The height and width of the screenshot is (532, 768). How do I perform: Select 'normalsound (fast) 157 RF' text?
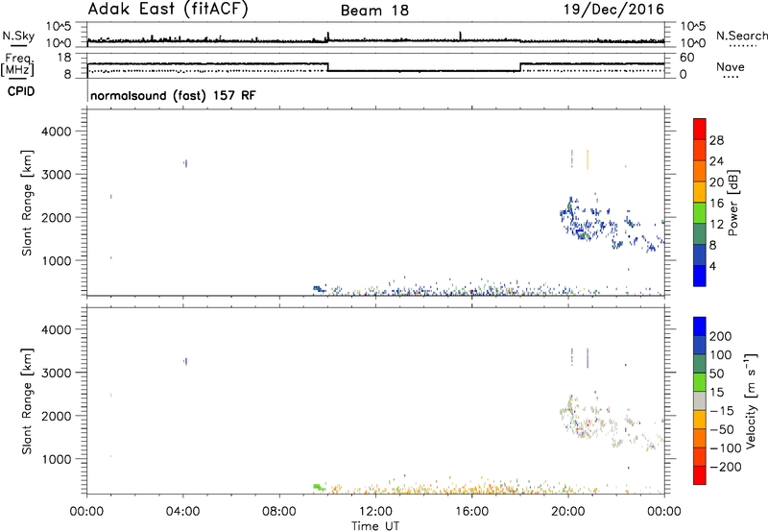173,95
